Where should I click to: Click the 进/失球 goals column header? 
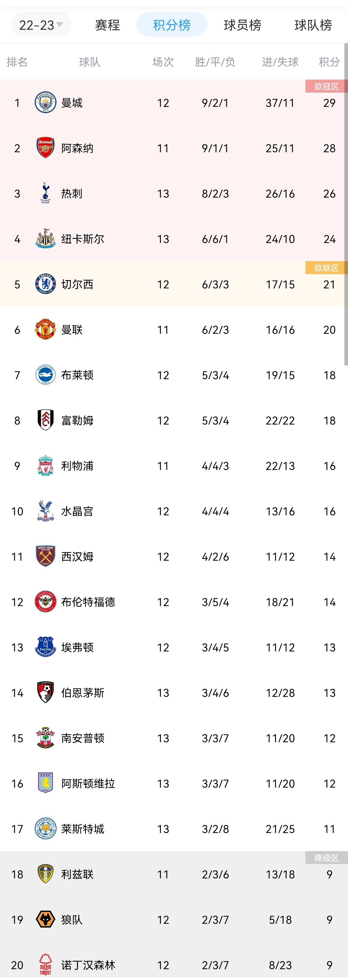pos(280,62)
